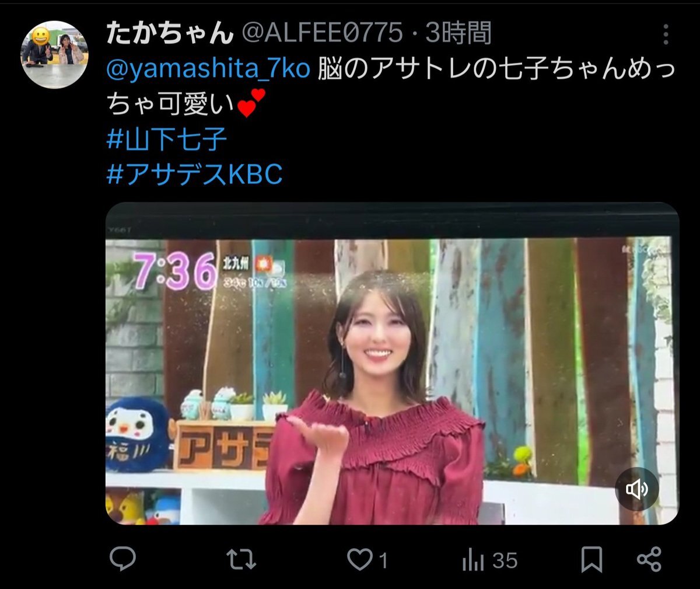Open the @ALFEE0775 handle
Screen dimensions: 700x589
point(323,34)
